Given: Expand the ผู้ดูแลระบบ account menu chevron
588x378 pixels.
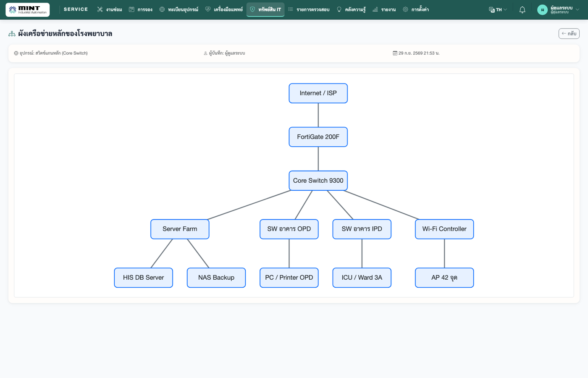Looking at the screenshot, I should [577, 10].
